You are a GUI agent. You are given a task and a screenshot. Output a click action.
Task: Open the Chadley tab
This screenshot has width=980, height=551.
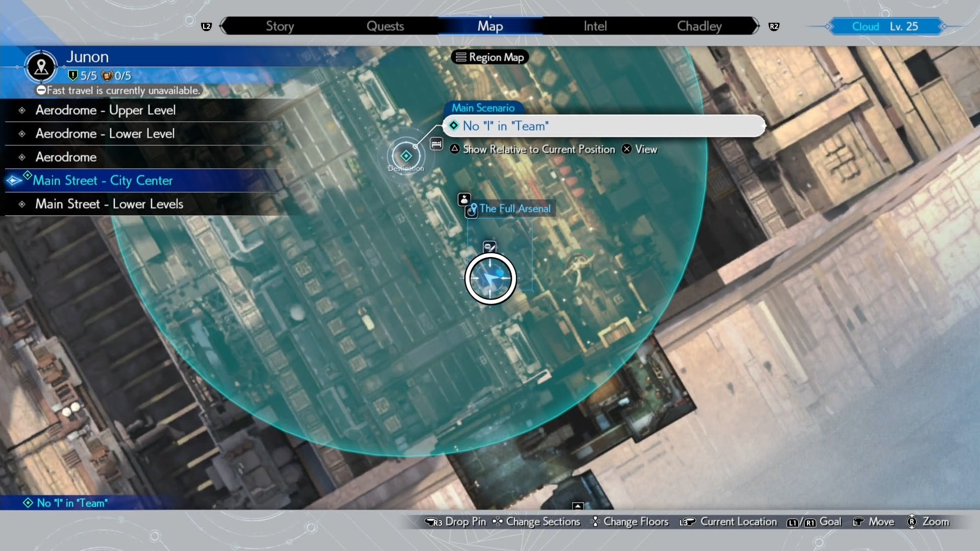coord(699,26)
